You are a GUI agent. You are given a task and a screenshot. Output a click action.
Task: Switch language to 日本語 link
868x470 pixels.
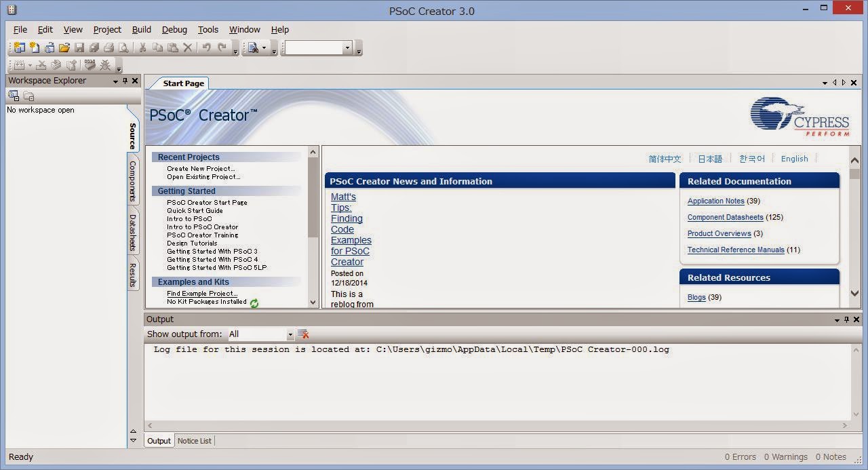[710, 159]
